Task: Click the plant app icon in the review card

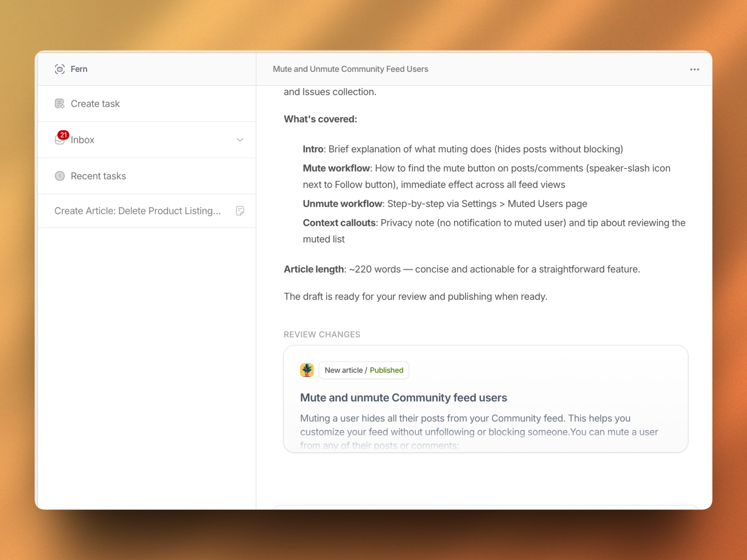Action: [307, 370]
